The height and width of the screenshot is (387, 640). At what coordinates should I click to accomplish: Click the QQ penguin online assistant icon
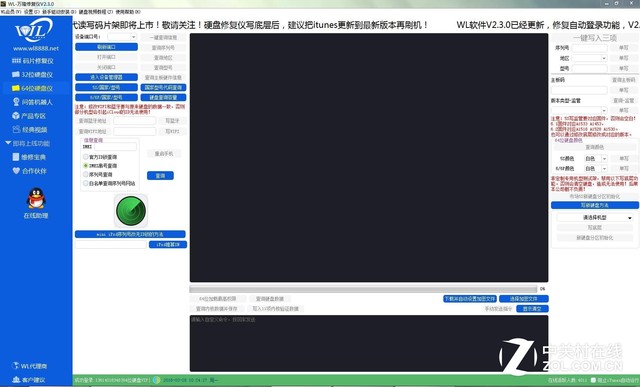pos(36,199)
